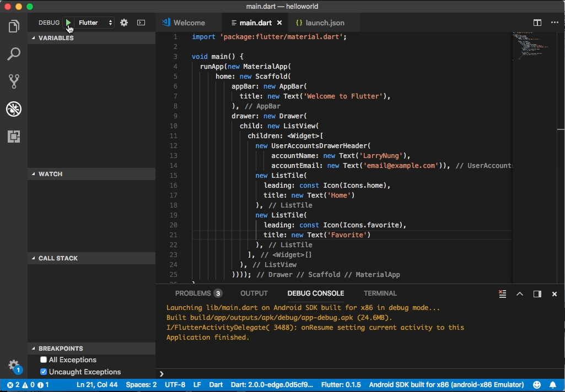Click Icons.favorite on line 20

[371, 225]
